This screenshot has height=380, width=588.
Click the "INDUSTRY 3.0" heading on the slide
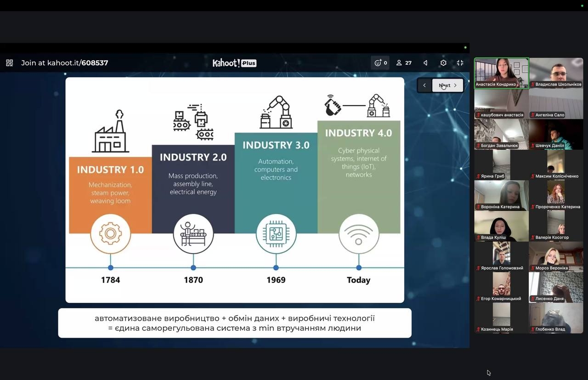click(x=276, y=145)
